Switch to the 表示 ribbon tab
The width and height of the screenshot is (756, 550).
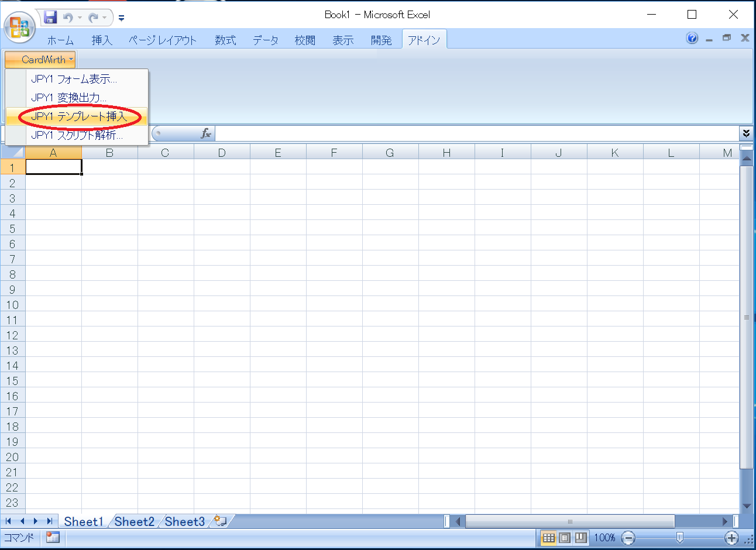pyautogui.click(x=343, y=40)
